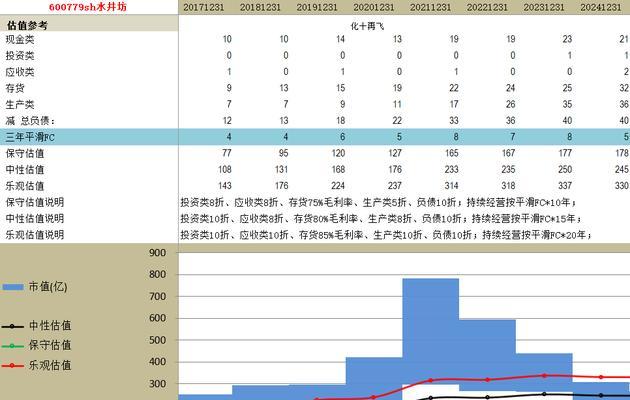Select the 存货 row label
This screenshot has width=630, height=400.
tap(15, 88)
